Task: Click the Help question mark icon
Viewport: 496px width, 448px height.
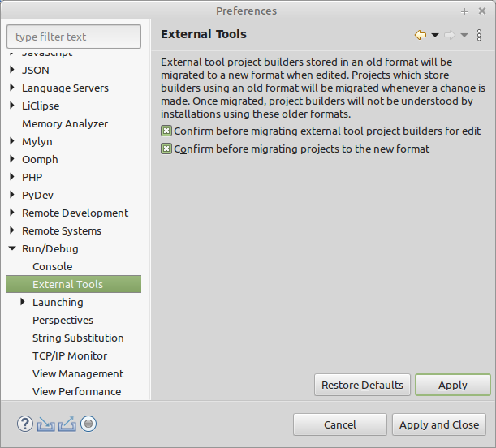Action: tap(25, 424)
